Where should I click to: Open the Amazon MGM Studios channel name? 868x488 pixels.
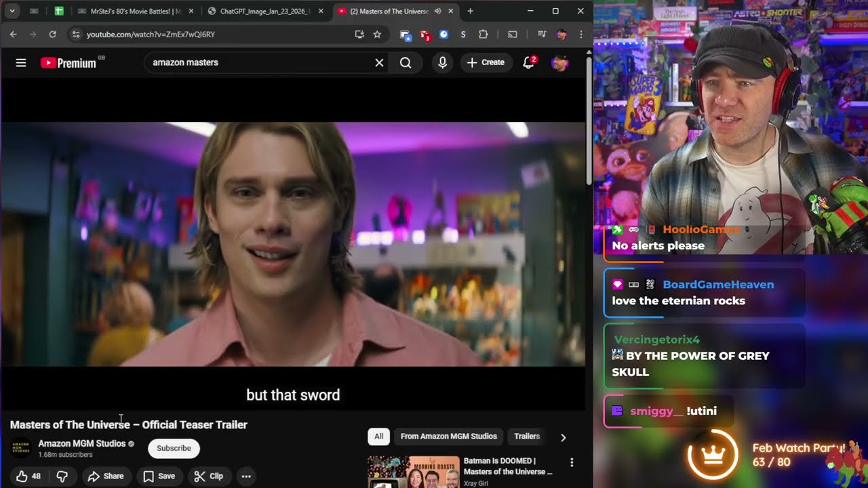click(x=82, y=443)
